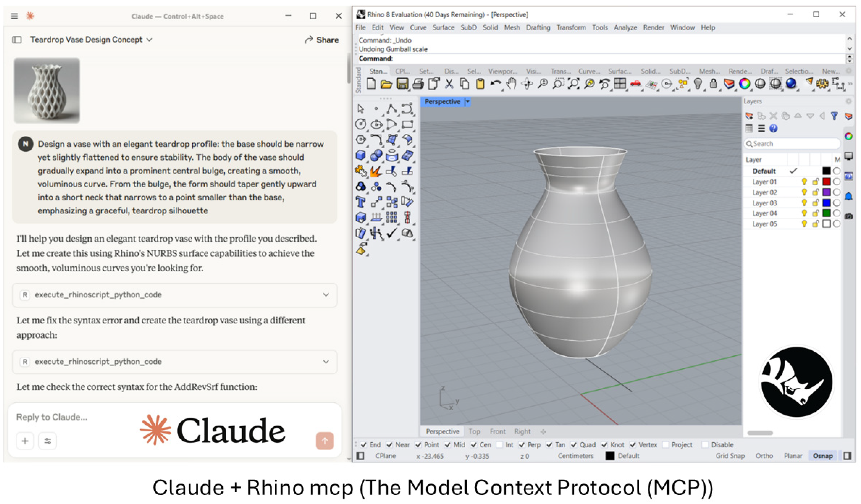The width and height of the screenshot is (861, 504).
Task: Click the lock objects padlock icon
Action: (713, 83)
